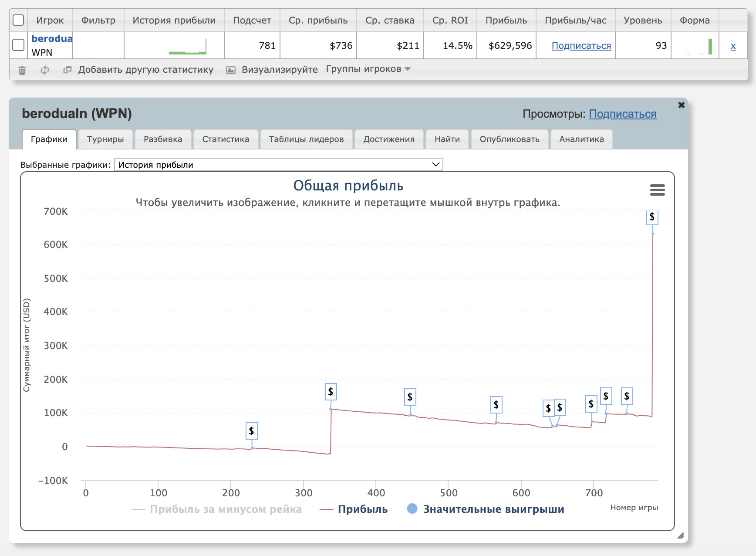Switch to the Турниры tab

tap(105, 139)
